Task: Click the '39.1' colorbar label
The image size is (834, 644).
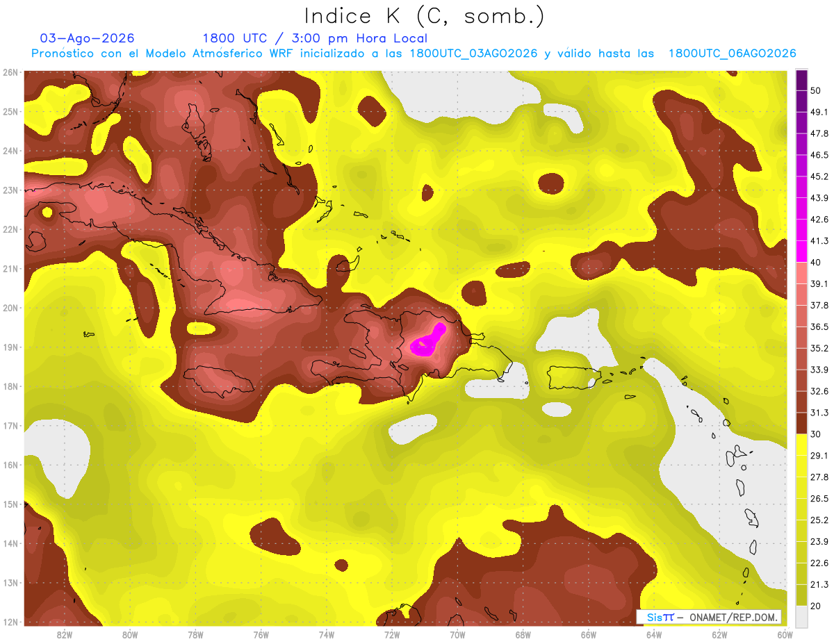Action: [819, 283]
